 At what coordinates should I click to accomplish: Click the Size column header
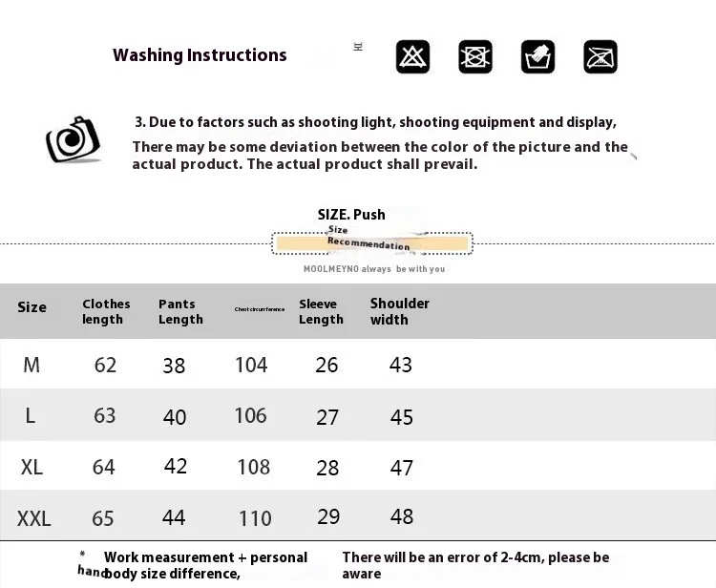point(32,307)
